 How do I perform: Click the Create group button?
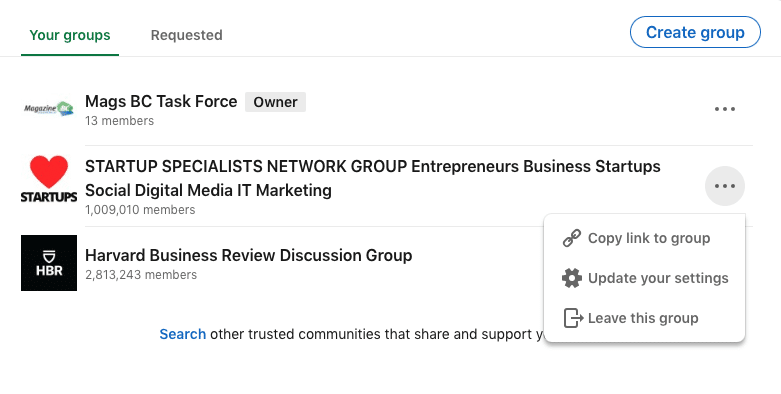point(695,32)
